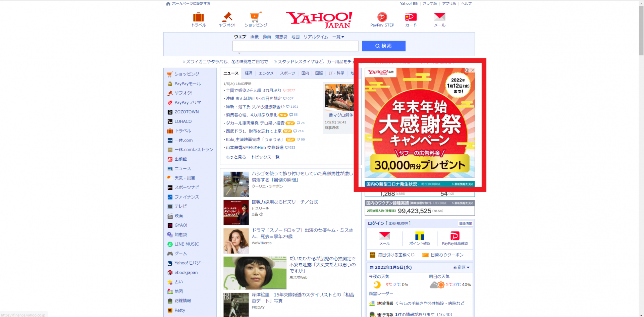Image resolution: width=644 pixels, height=317 pixels.
Task: Open the 一番マグロ解体 news photo thumbnail
Action: click(339, 97)
